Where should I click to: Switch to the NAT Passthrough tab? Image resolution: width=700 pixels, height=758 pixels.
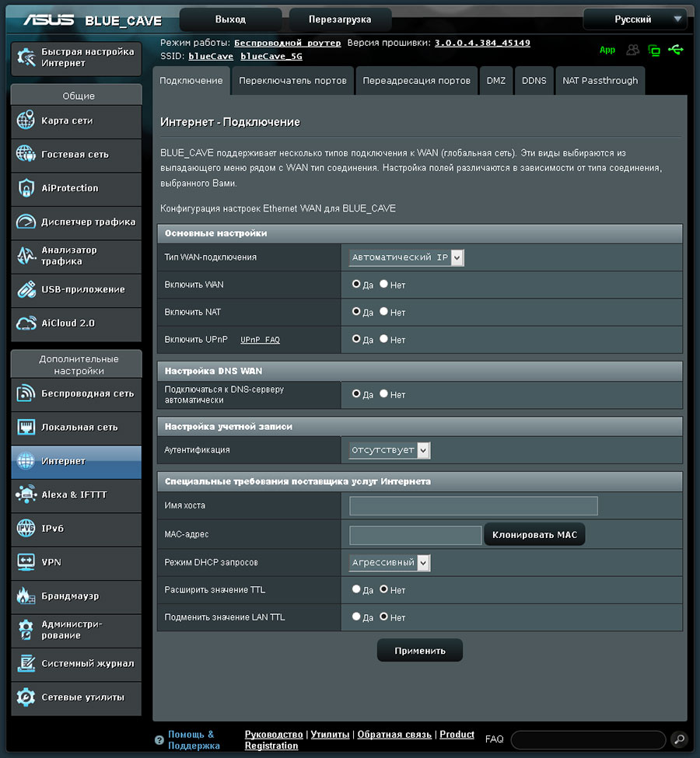tap(600, 81)
